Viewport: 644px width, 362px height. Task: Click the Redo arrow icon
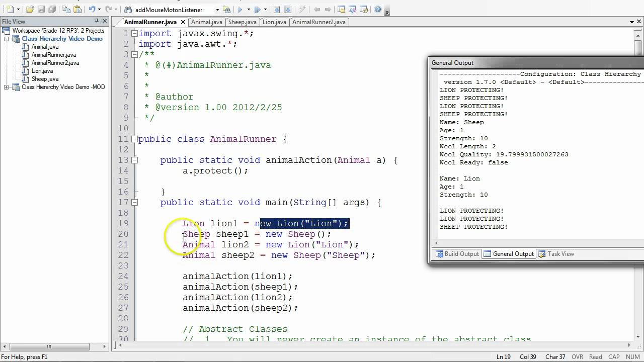(x=109, y=10)
